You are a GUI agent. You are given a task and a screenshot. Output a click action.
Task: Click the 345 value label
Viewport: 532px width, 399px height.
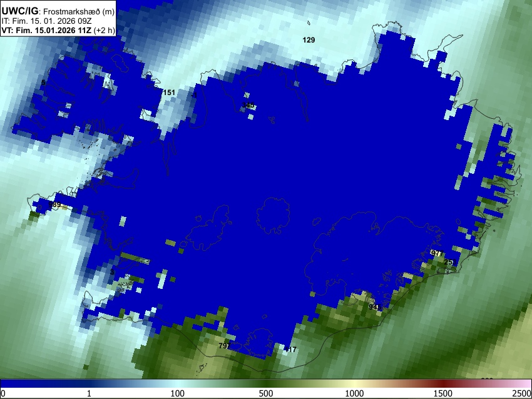(x=248, y=105)
